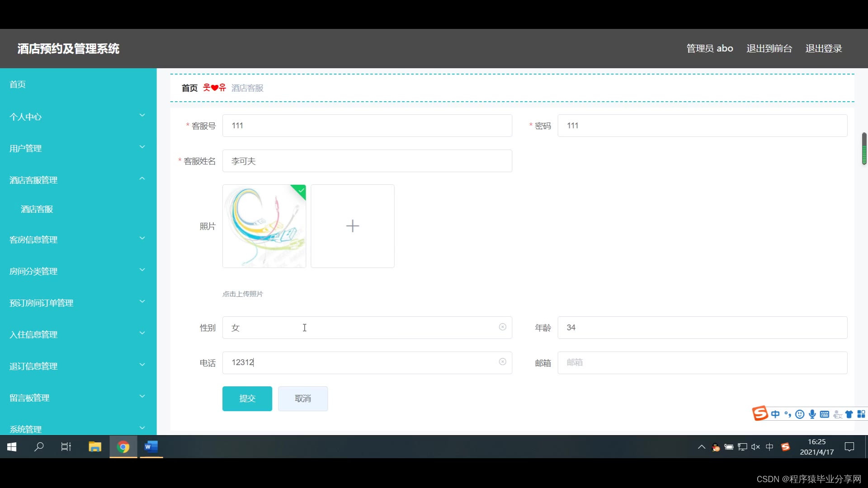Clear the 性别 field with x icon
The image size is (868, 488).
[x=502, y=327]
